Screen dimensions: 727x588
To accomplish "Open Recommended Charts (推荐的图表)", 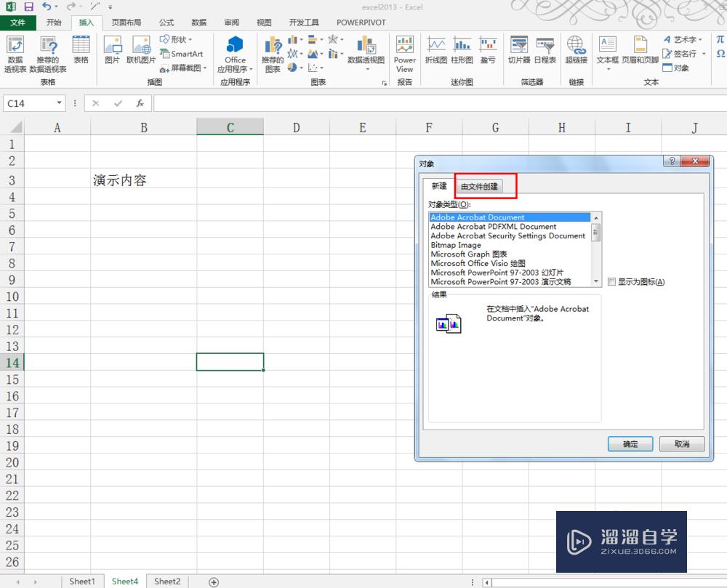I will [x=273, y=55].
